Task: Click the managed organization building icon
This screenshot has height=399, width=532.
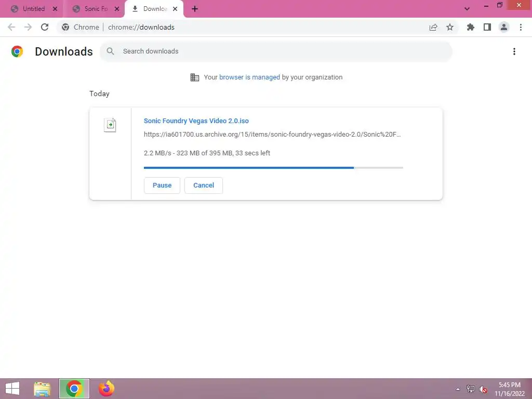Action: pos(195,77)
